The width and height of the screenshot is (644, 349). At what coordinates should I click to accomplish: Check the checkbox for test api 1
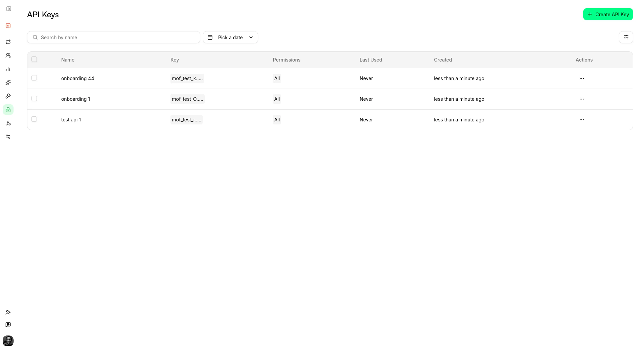(x=34, y=119)
